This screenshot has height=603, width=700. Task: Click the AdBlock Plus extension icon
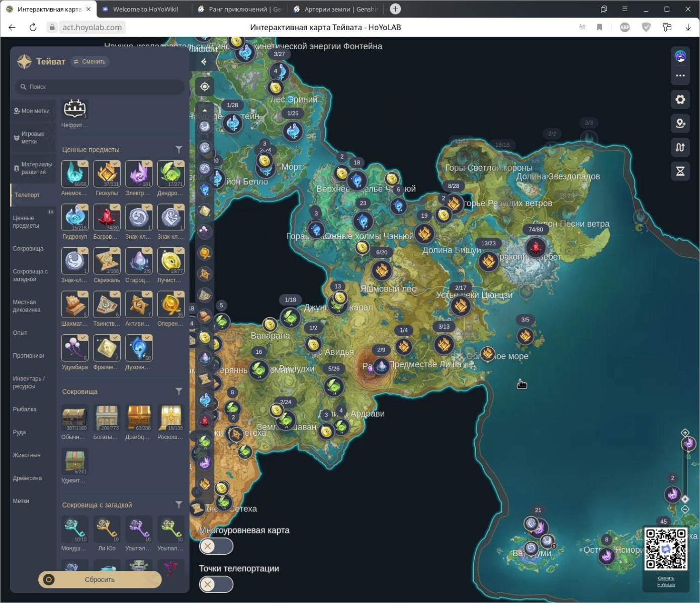click(625, 27)
